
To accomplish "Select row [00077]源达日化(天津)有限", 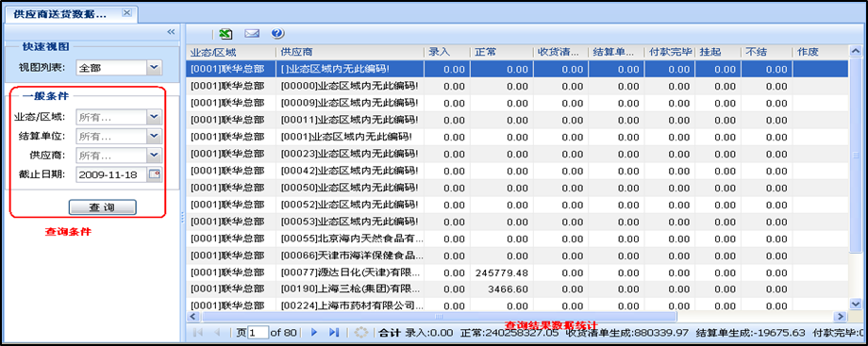I will tap(519, 272).
